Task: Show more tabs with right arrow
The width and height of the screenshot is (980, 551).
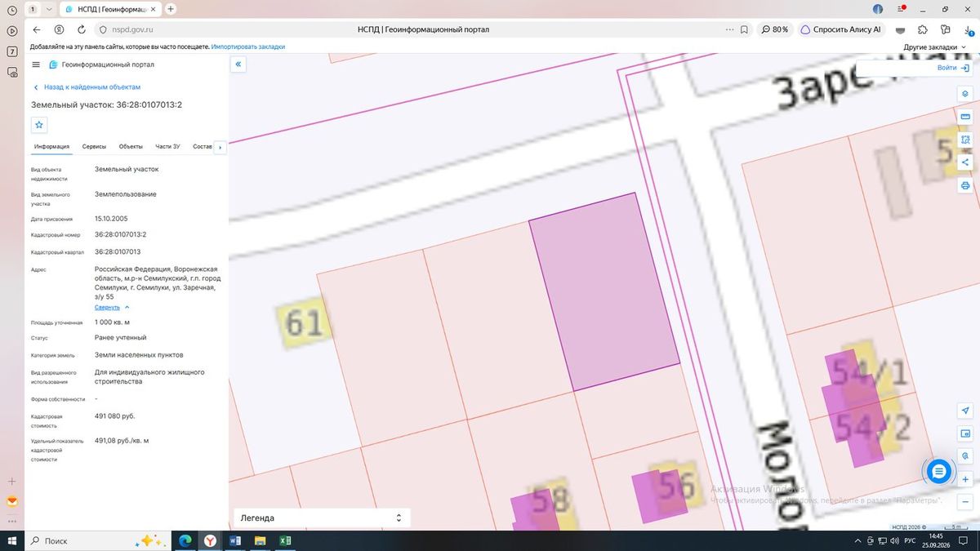Action: coord(220,147)
